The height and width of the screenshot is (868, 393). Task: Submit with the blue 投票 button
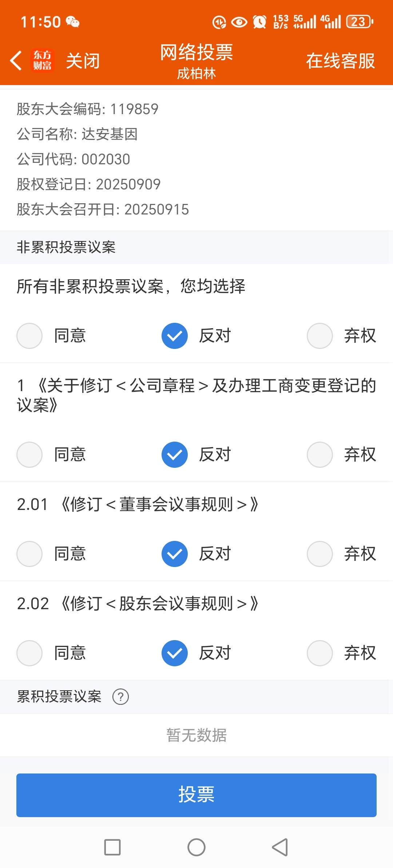(196, 795)
